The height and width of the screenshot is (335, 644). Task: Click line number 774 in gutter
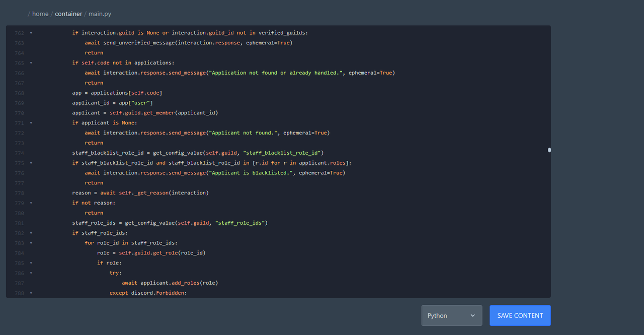[x=19, y=153]
